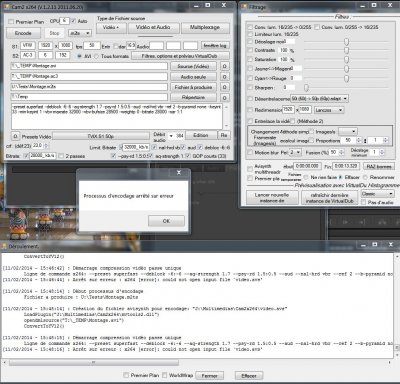The width and height of the screenshot is (400, 384).
Task: Click the O button beside Audio seule
Action: (x=224, y=77)
